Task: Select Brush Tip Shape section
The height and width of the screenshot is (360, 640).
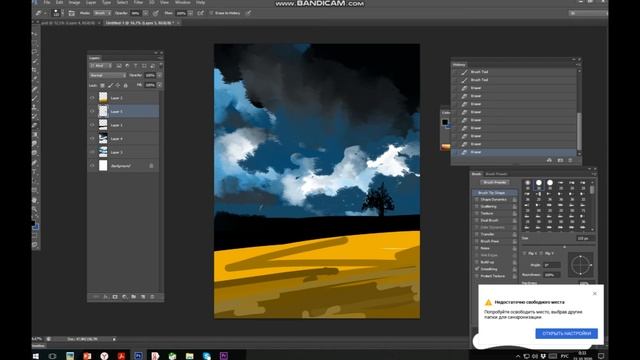Action: (495, 193)
